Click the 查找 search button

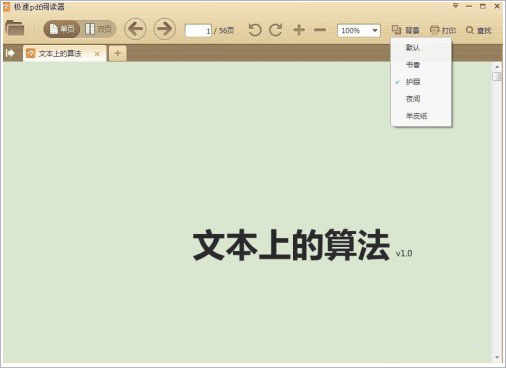[479, 30]
